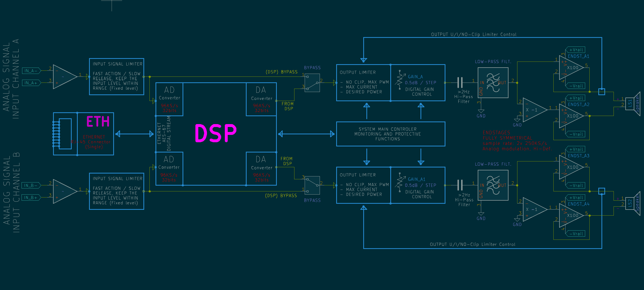Click the +Vrail label above ENDST_A1
This screenshot has width=644, height=290.
pyautogui.click(x=575, y=50)
